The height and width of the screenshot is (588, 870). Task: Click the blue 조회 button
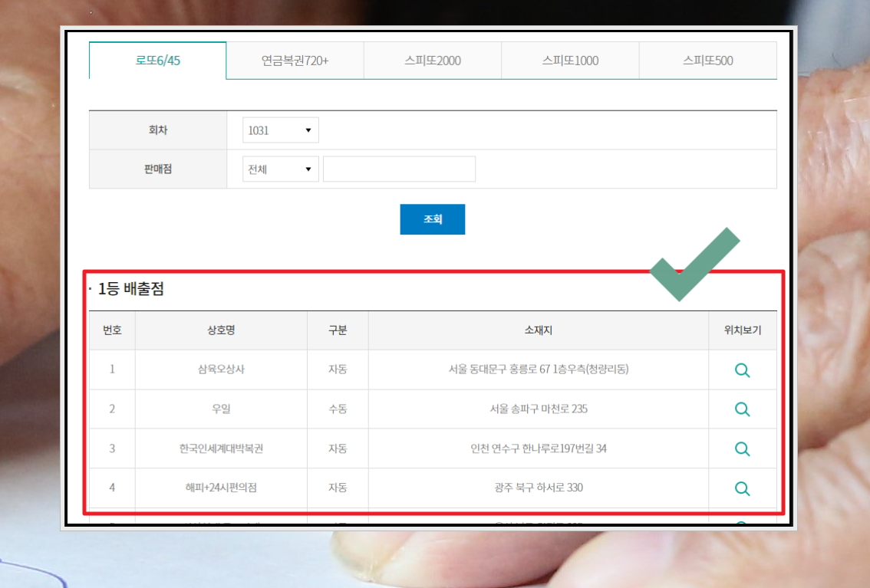(432, 219)
